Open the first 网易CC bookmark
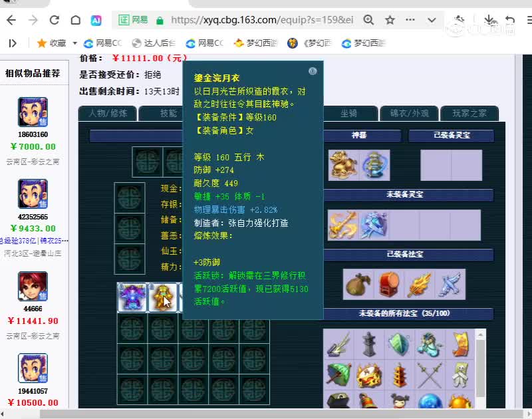532x419 pixels. point(103,43)
